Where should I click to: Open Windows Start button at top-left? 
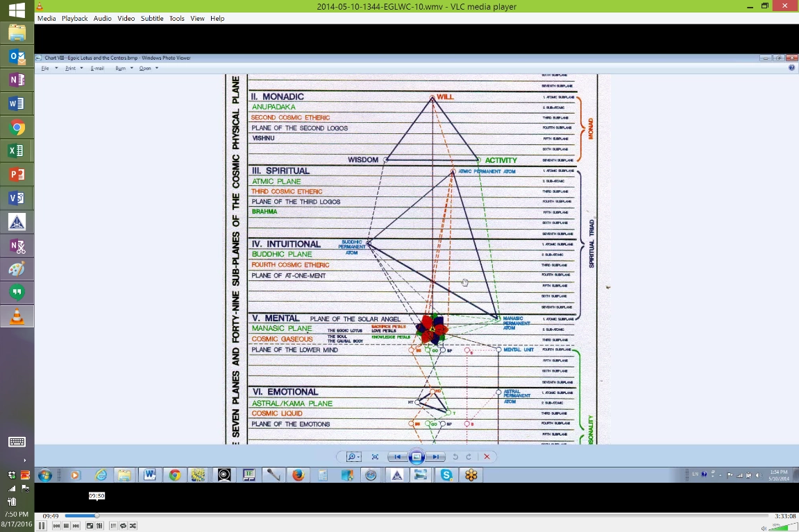(x=17, y=10)
